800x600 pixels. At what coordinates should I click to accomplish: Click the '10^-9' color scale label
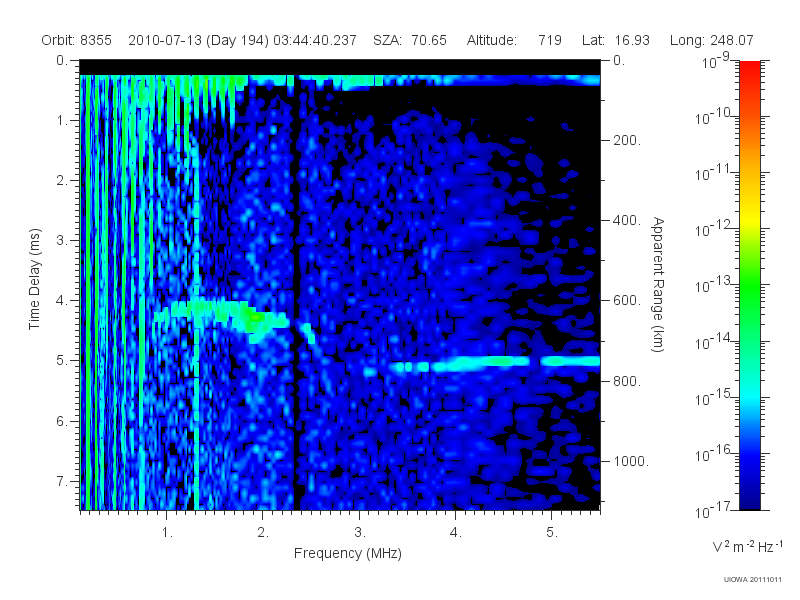[x=716, y=61]
